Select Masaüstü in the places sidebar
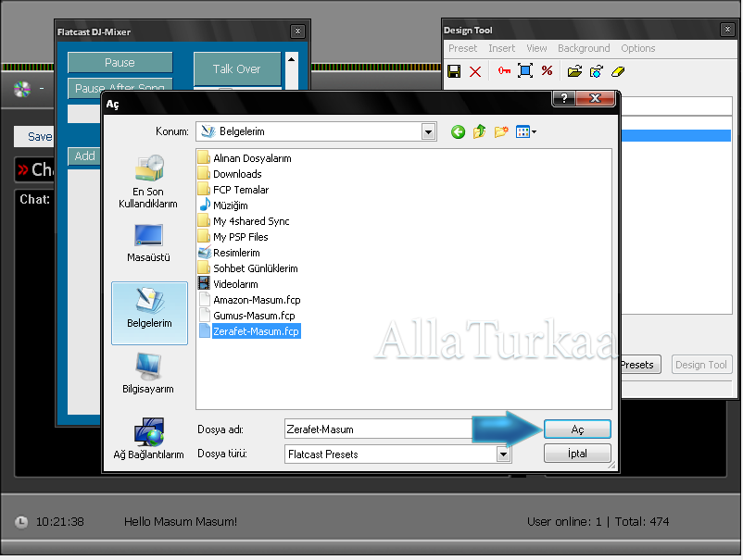 click(x=148, y=243)
